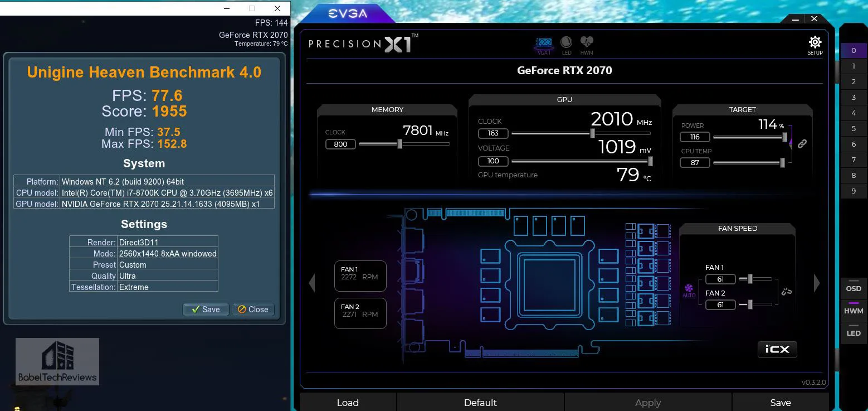This screenshot has width=868, height=411.
Task: Click the Load button
Action: (x=348, y=402)
